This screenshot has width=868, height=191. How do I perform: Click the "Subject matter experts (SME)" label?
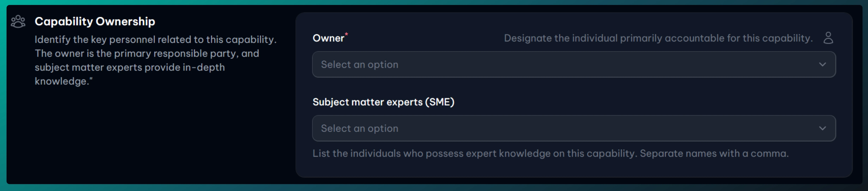[383, 102]
